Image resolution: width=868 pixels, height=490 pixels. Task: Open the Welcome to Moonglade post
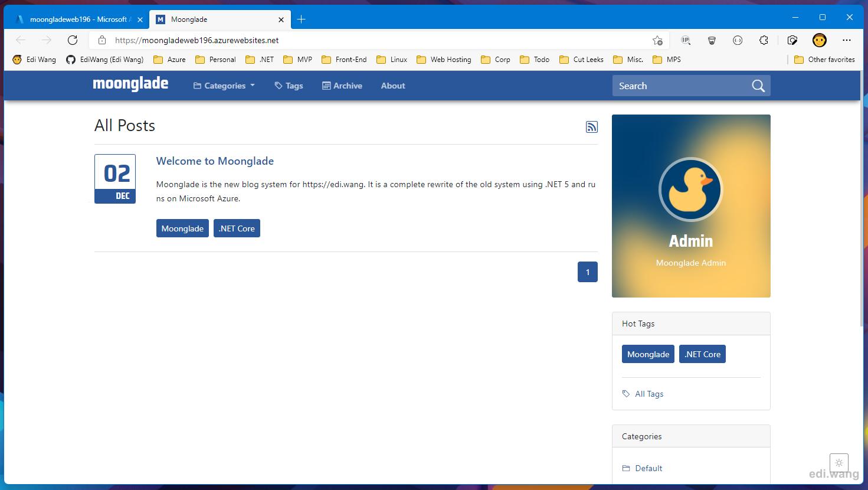[215, 161]
